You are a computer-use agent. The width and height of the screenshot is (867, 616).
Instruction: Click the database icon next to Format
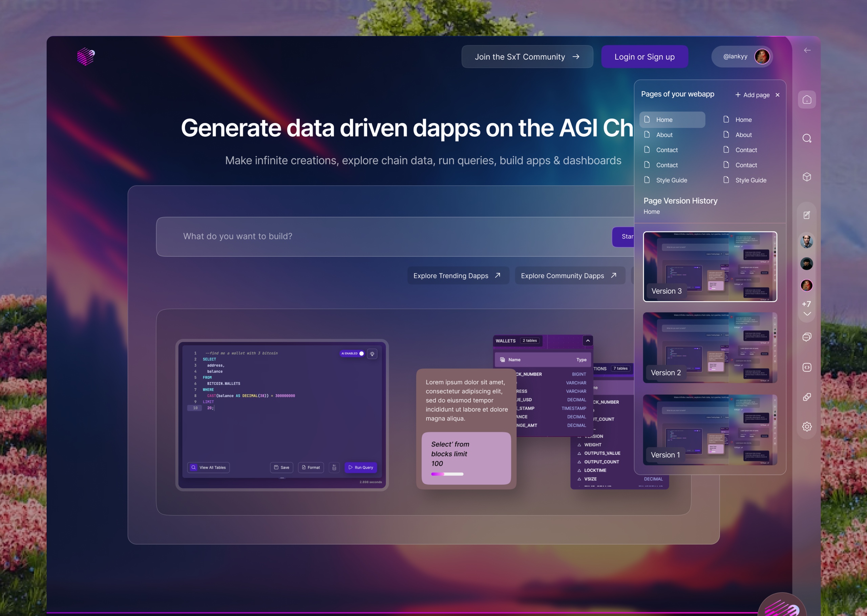334,467
